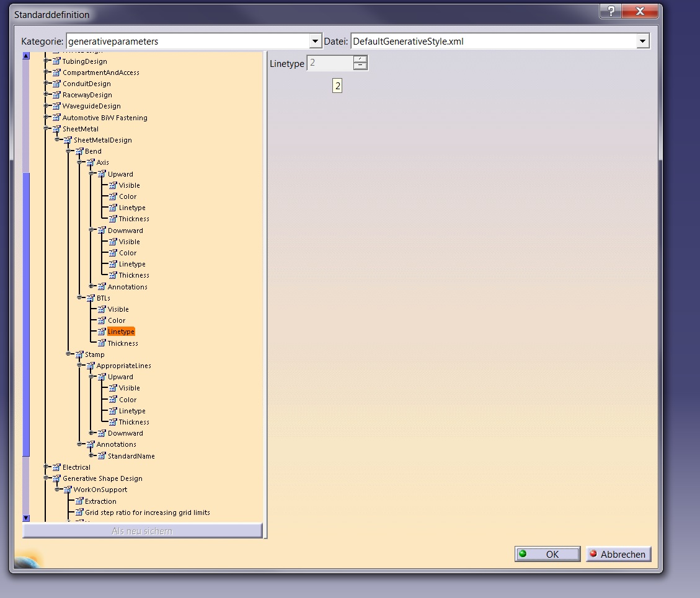Select Annotations node under Stamp

click(x=116, y=444)
